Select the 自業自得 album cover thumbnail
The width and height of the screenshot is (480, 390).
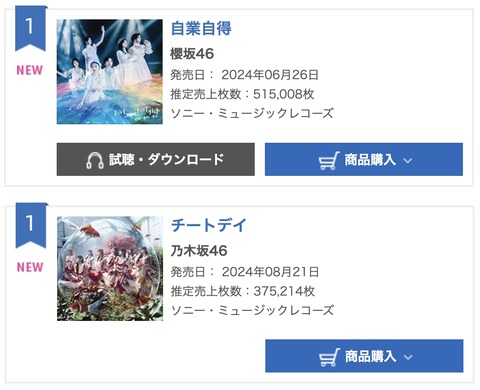110,72
